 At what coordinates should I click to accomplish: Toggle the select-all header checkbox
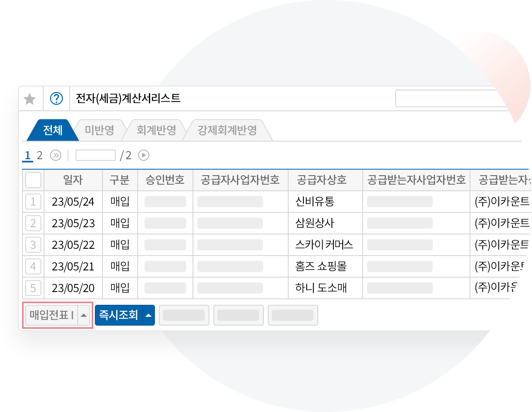[x=33, y=180]
